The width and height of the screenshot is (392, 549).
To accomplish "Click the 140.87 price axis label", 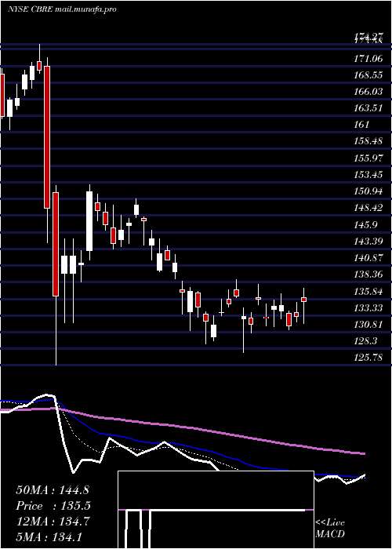I will coord(368,258).
